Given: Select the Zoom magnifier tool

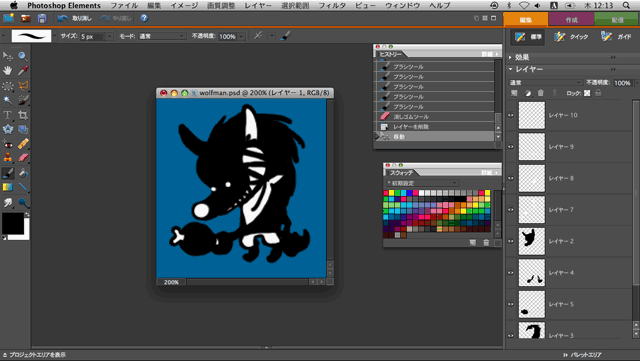Looking at the screenshot, I should point(23,56).
